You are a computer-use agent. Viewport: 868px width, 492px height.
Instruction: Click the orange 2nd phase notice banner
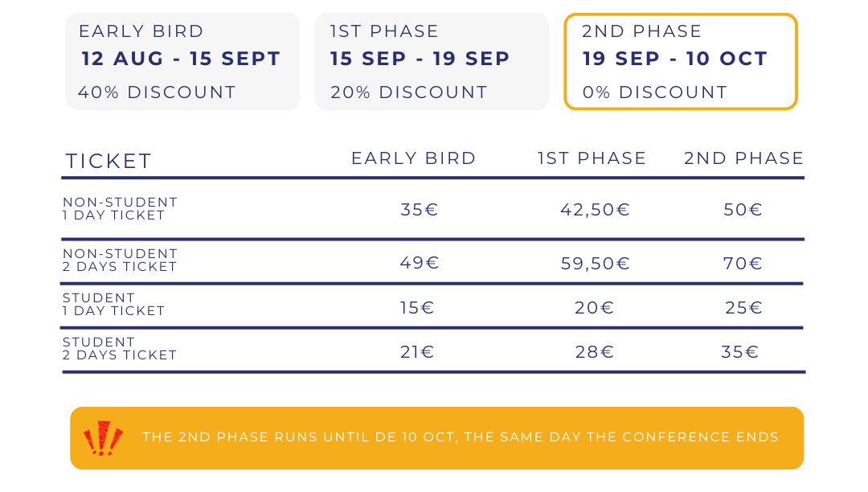point(436,438)
